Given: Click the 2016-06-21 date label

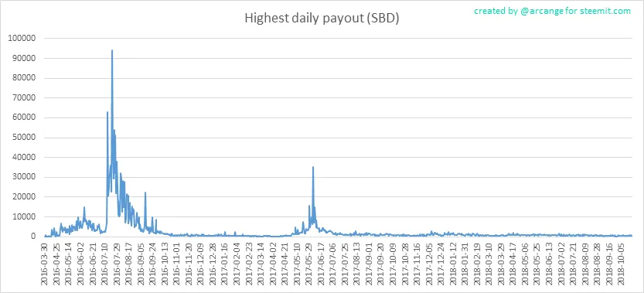Looking at the screenshot, I should [93, 264].
